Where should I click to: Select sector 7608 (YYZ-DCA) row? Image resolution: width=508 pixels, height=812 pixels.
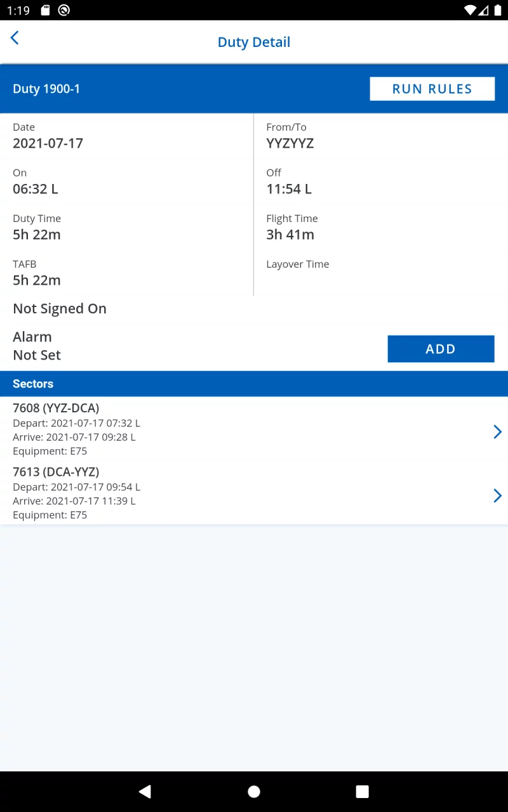[254, 429]
